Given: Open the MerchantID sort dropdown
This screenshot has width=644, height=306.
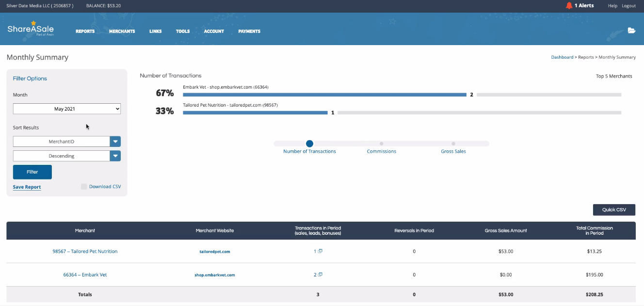Looking at the screenshot, I should click(67, 142).
